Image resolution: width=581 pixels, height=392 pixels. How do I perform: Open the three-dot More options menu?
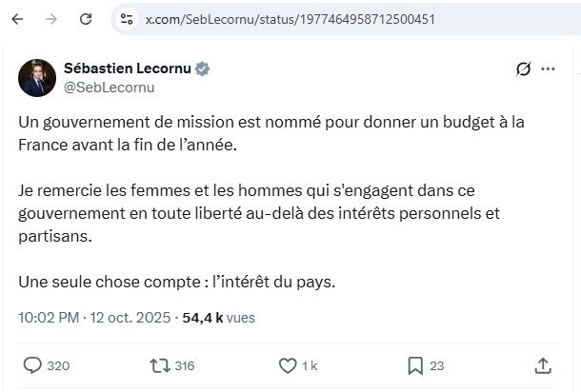click(548, 69)
